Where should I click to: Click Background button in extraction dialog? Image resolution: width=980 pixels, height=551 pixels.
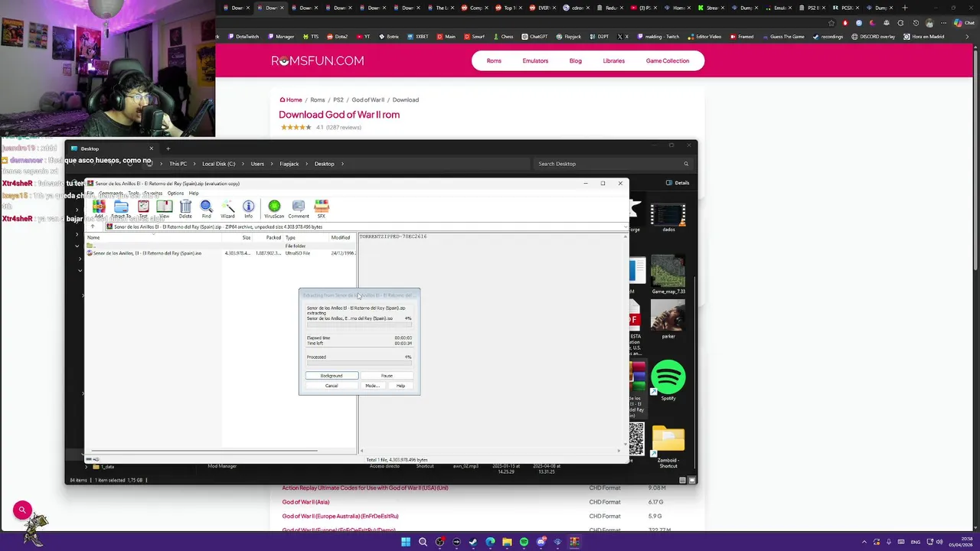point(332,376)
